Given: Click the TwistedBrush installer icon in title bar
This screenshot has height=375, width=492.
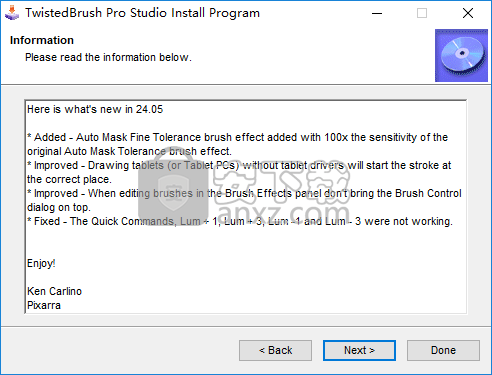Looking at the screenshot, I should 12,13.
